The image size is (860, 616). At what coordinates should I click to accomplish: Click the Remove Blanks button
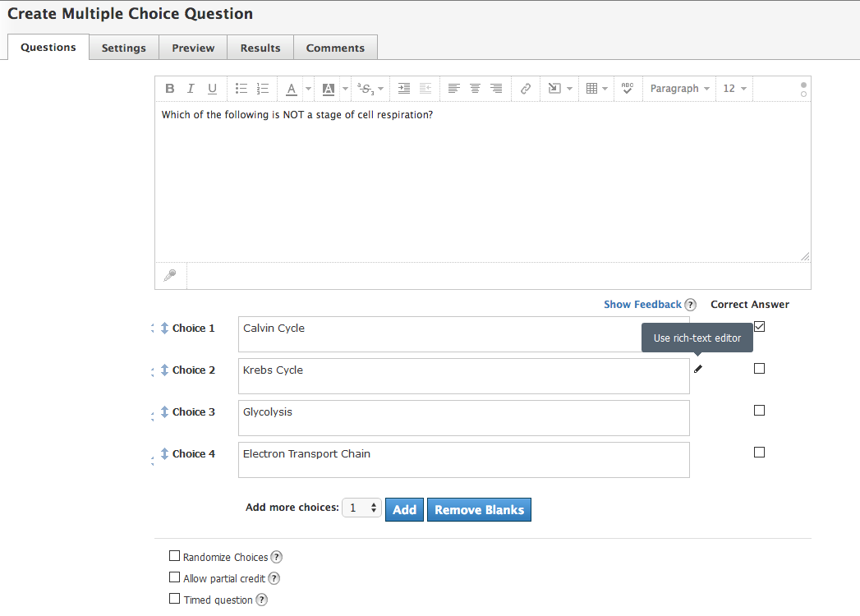(x=479, y=509)
